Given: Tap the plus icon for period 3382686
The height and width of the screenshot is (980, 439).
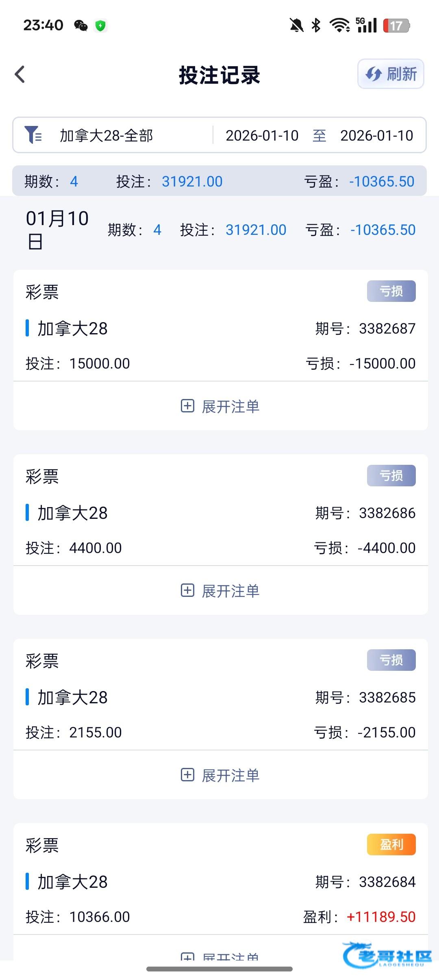Looking at the screenshot, I should pos(187,590).
